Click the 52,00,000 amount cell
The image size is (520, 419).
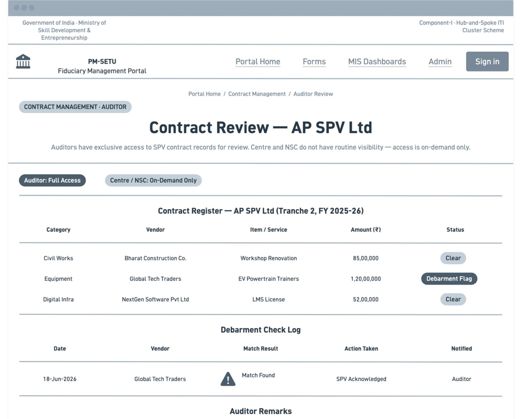(x=366, y=299)
